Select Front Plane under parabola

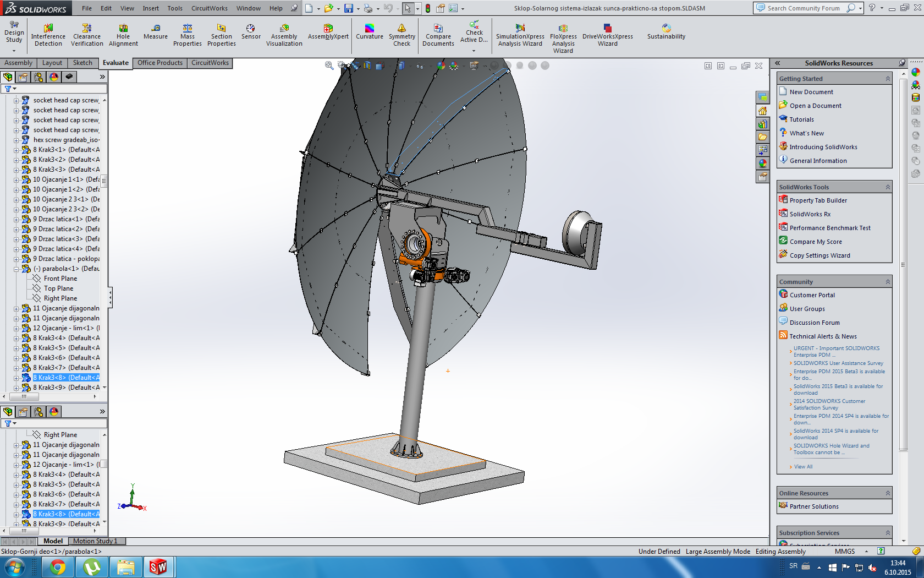click(x=61, y=279)
